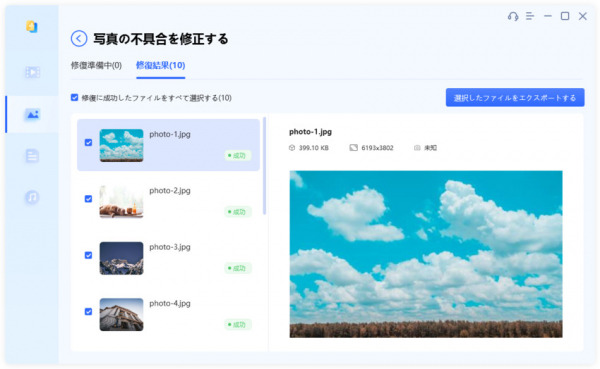This screenshot has height=369, width=600.
Task: Uncheck the select-all repaired files checkbox
Action: (x=75, y=98)
